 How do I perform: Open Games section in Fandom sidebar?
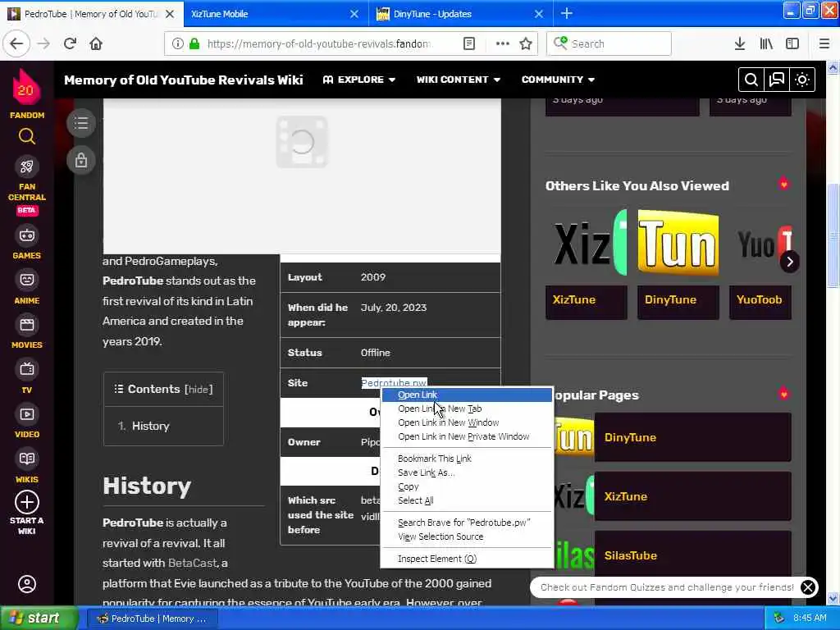click(x=27, y=243)
